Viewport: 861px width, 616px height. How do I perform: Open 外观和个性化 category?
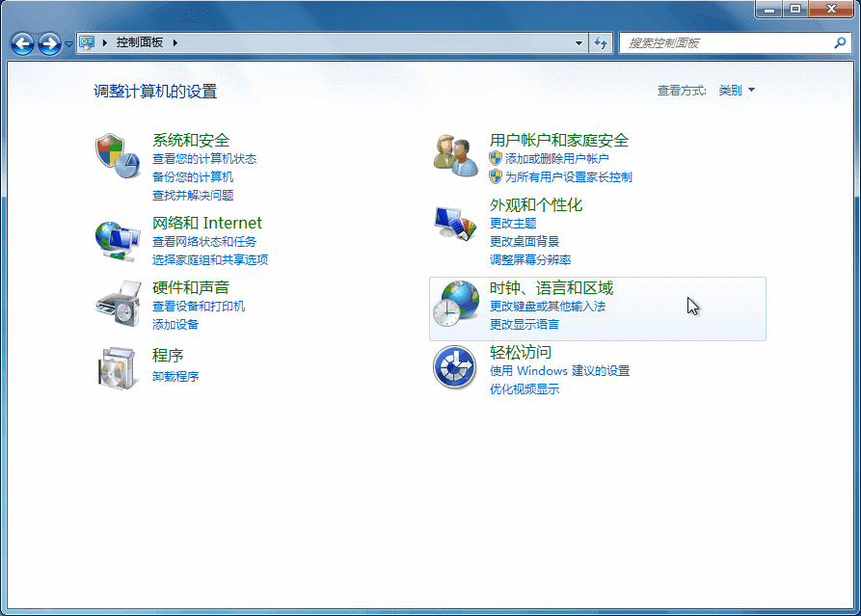tap(535, 204)
